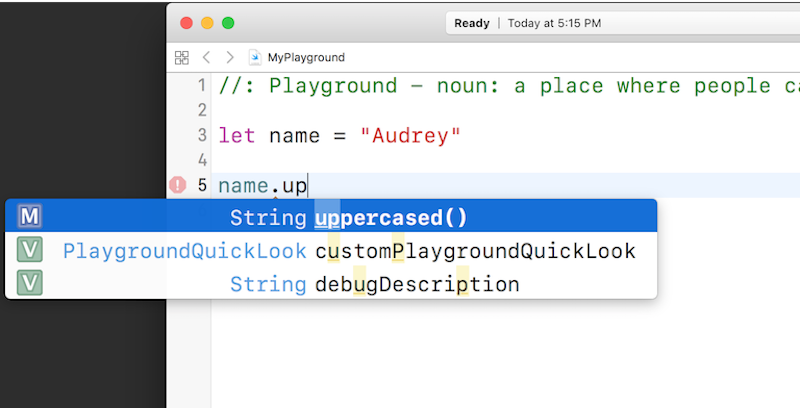Click the comment text on line 1
This screenshot has height=408, width=800.
pyautogui.click(x=509, y=86)
